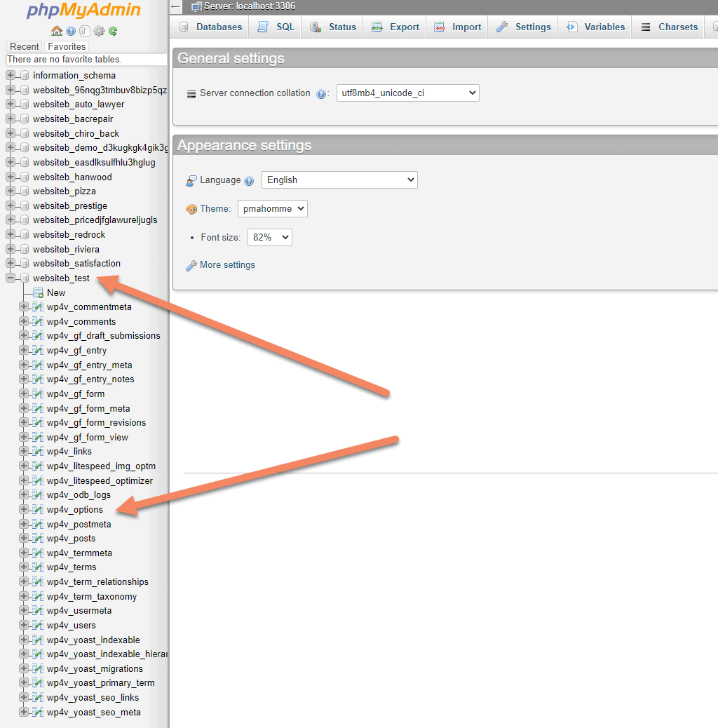Viewport: 718px width, 728px height.
Task: Select the Variables tab icon
Action: pyautogui.click(x=573, y=26)
